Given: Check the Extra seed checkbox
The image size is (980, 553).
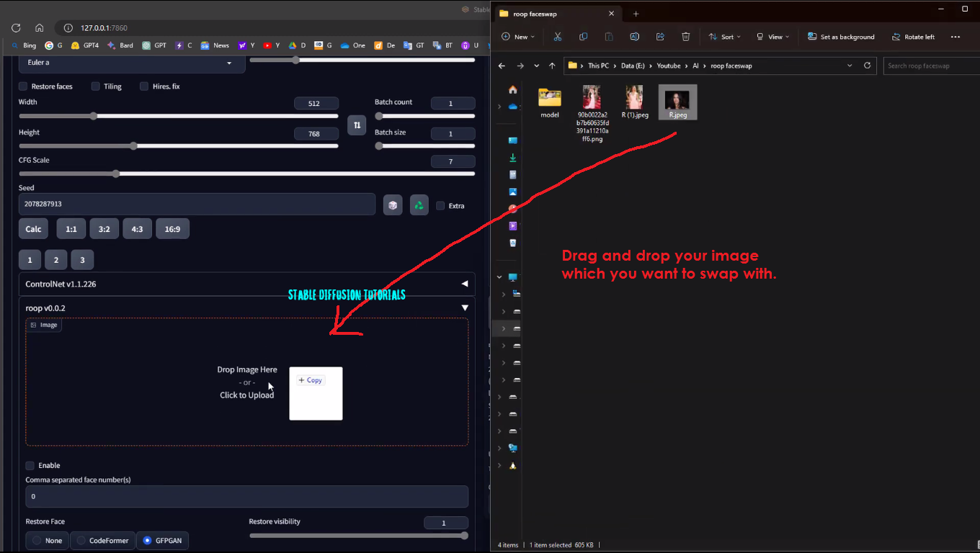Looking at the screenshot, I should click(440, 206).
